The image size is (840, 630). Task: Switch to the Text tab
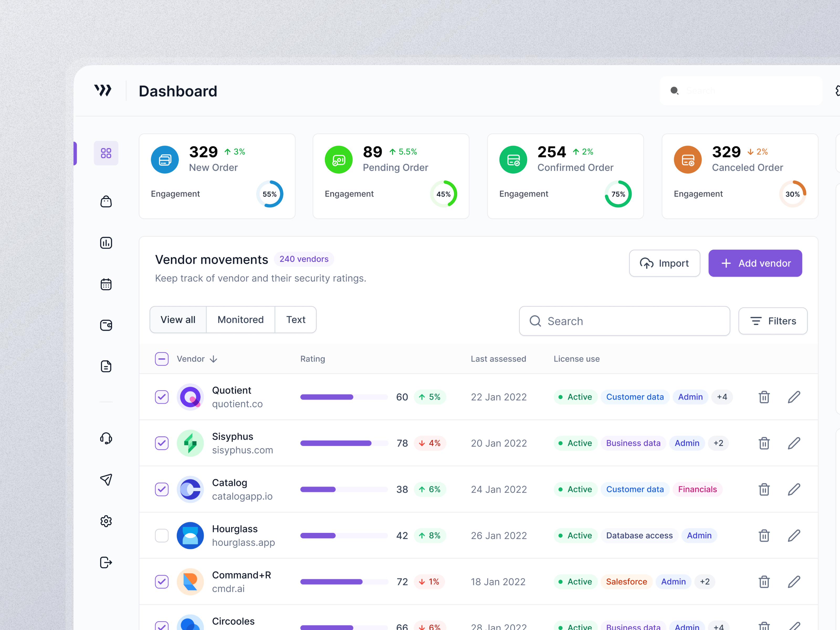tap(295, 319)
